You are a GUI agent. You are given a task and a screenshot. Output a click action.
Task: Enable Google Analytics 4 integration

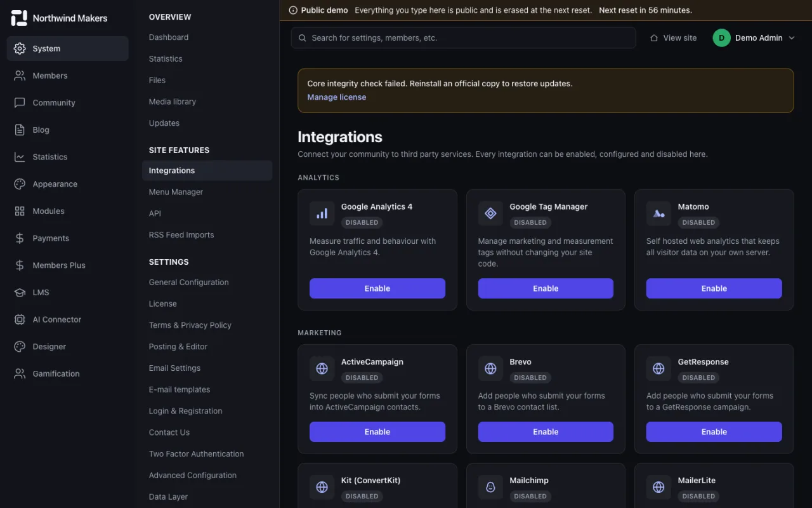(377, 288)
